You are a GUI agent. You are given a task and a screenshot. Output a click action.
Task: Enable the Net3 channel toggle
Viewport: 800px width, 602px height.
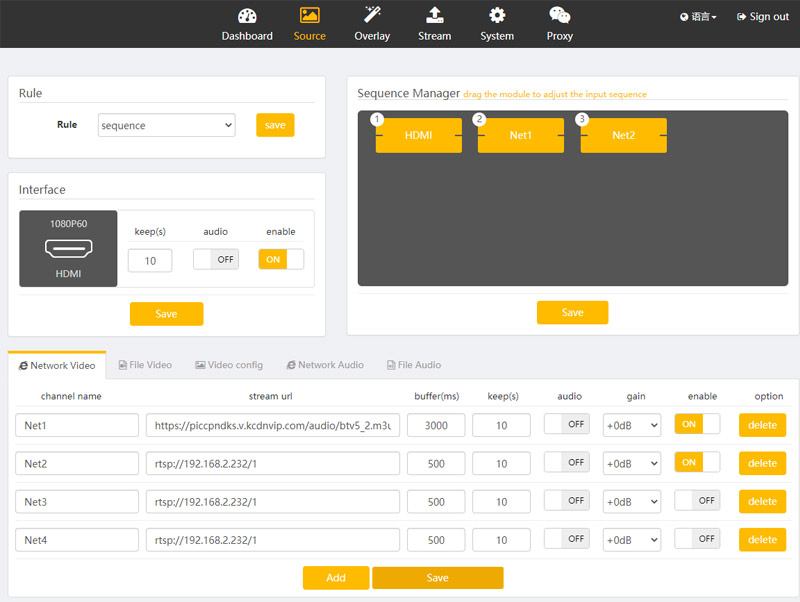tap(697, 501)
